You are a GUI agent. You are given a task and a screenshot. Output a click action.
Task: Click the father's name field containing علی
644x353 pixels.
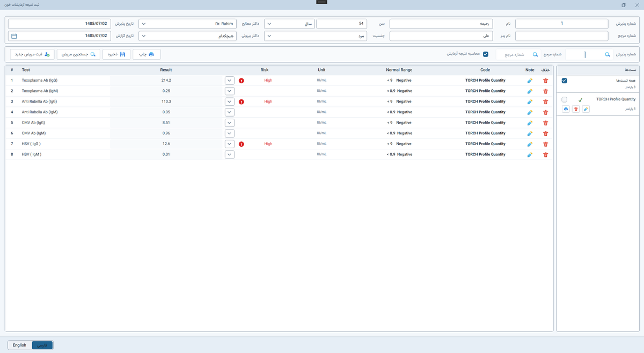[x=441, y=36]
